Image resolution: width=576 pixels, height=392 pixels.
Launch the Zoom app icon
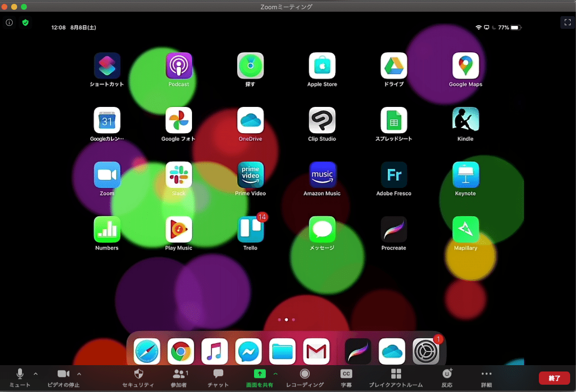107,175
